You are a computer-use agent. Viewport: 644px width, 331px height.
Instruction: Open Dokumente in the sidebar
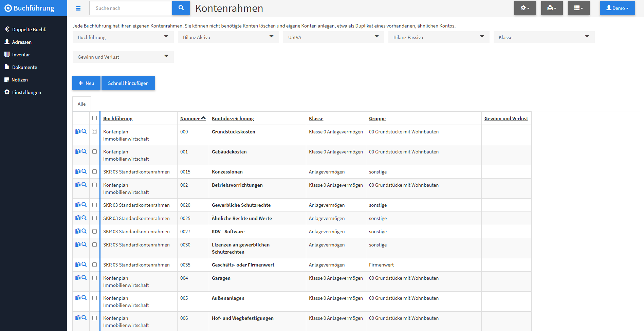(x=21, y=67)
